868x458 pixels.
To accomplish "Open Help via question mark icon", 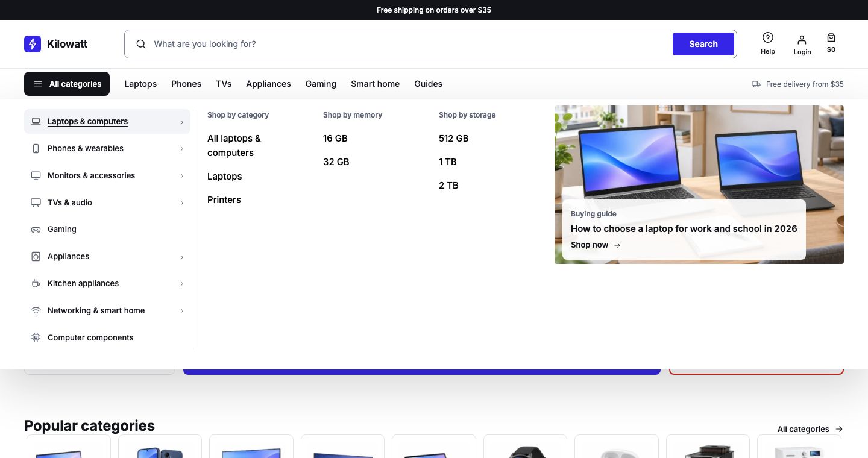I will [x=768, y=37].
